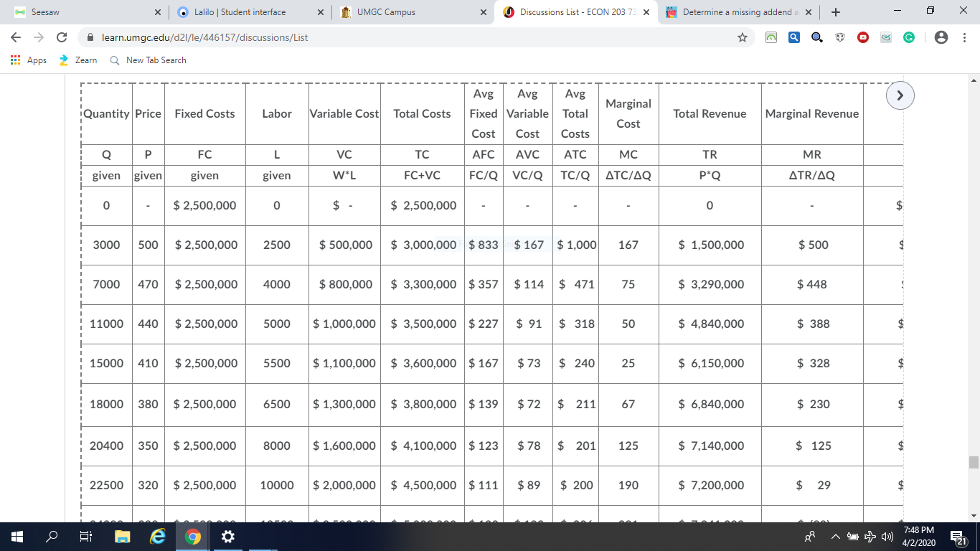
Task: Click the Grammarly extension icon
Action: pyautogui.click(x=908, y=37)
